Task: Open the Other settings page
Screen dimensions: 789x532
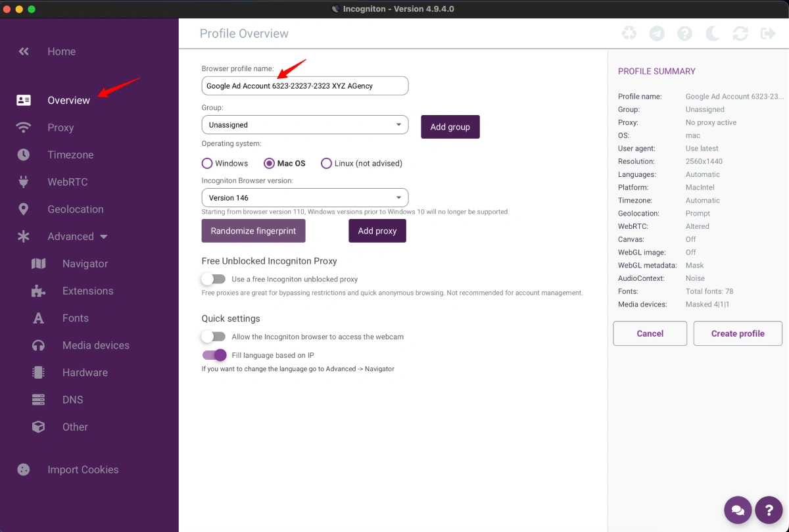Action: [x=75, y=427]
